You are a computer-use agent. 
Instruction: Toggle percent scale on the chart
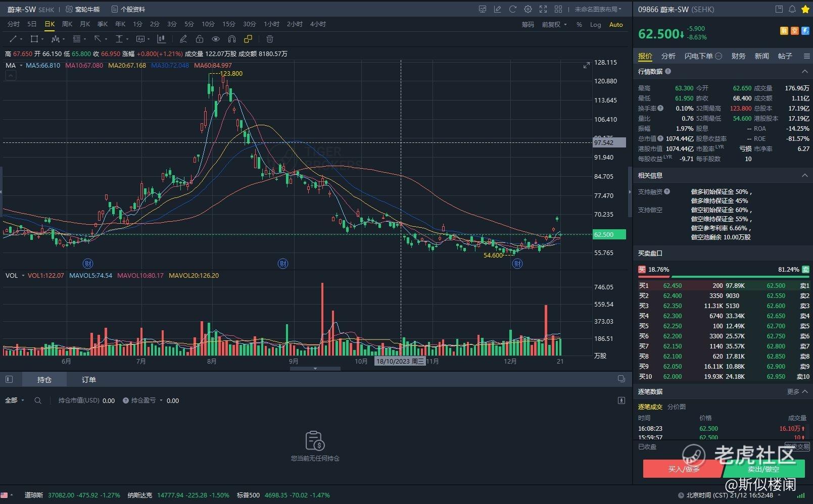[x=579, y=24]
